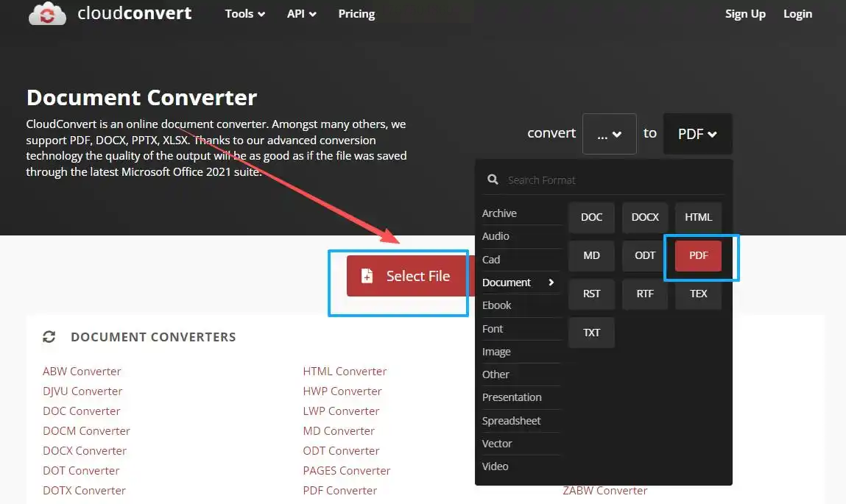Click the magnifier icon in format search

pos(493,180)
